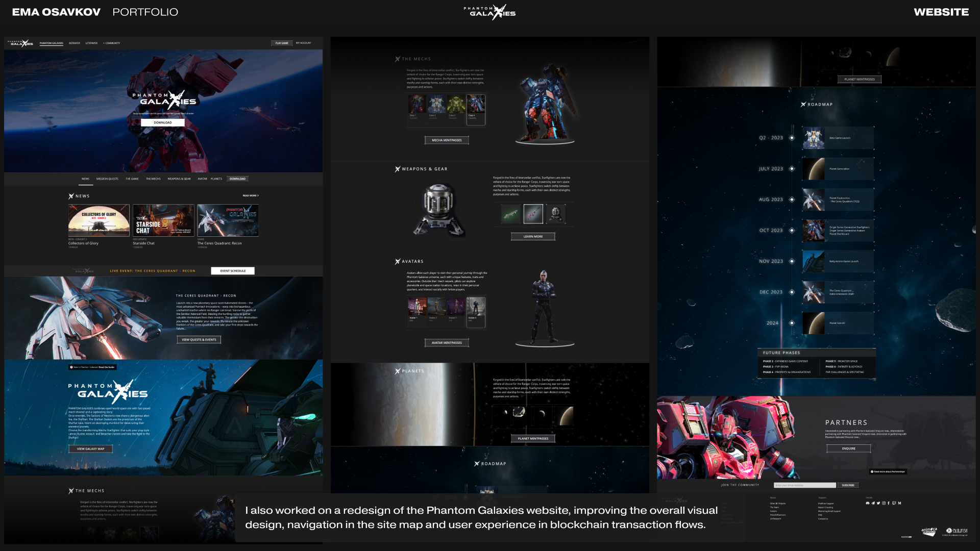
Task: Select the News sub-navigation tab
Action: click(x=85, y=179)
